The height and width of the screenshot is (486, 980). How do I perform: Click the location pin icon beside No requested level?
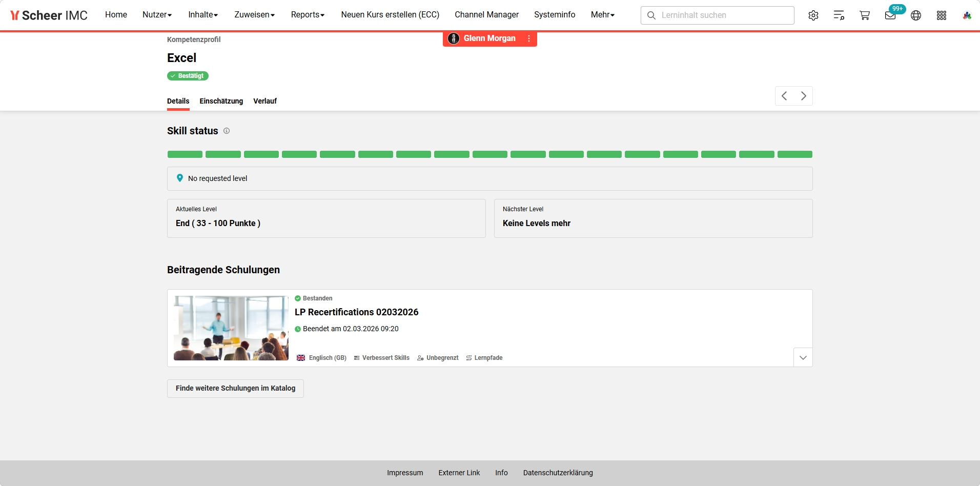[x=180, y=178]
